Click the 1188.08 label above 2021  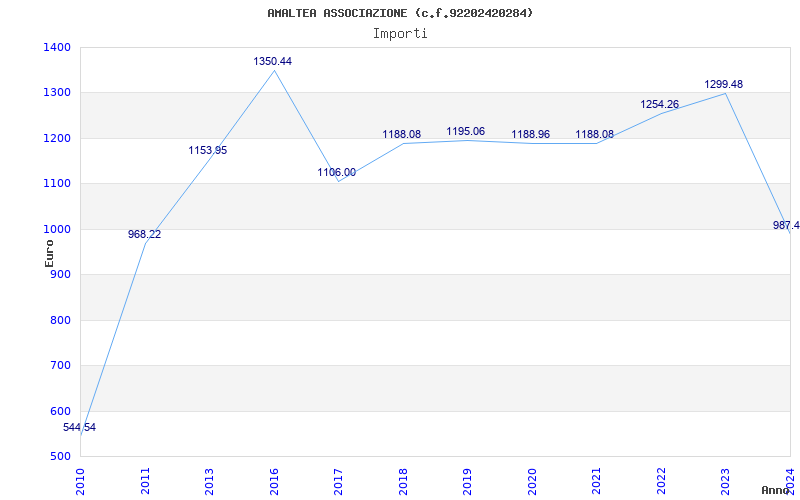point(595,134)
